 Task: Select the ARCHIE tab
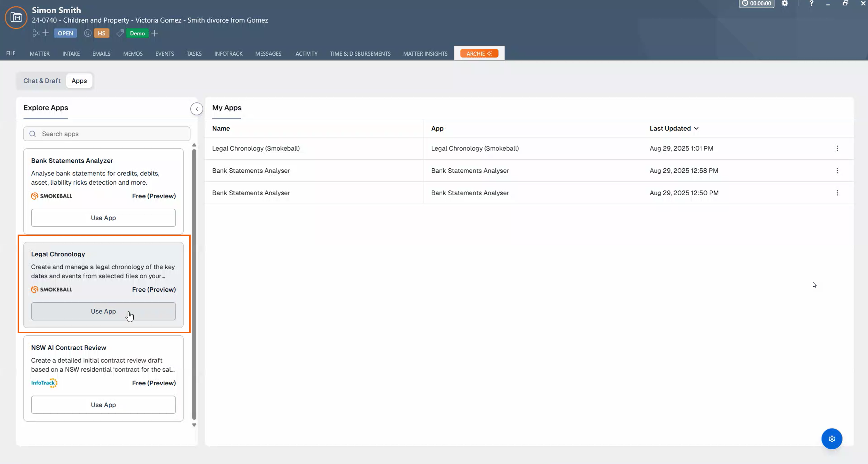tap(479, 54)
